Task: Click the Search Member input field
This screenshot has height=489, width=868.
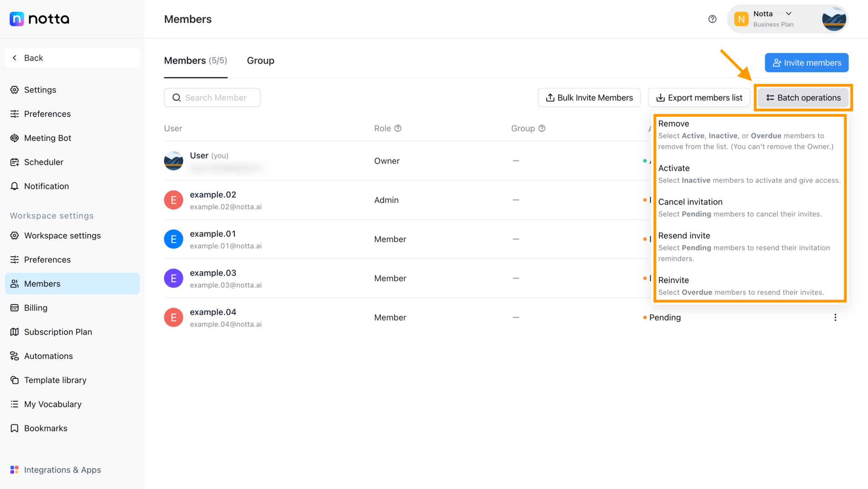Action: [212, 98]
